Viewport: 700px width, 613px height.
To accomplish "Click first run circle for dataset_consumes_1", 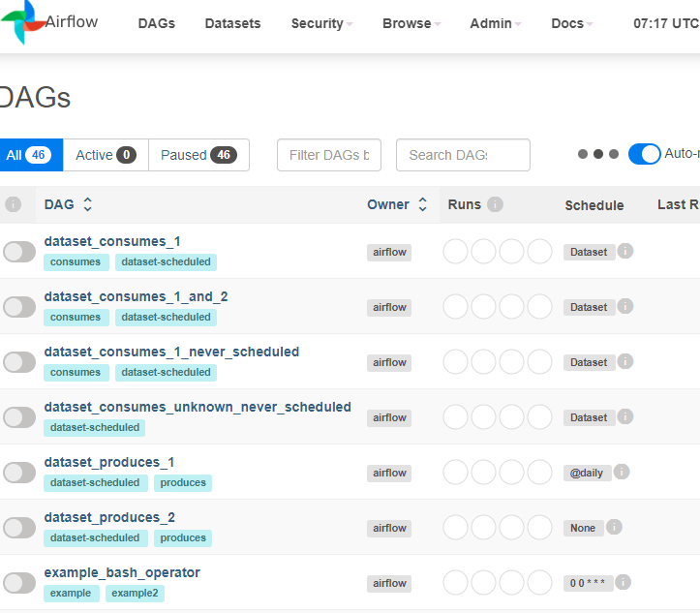I will click(455, 252).
